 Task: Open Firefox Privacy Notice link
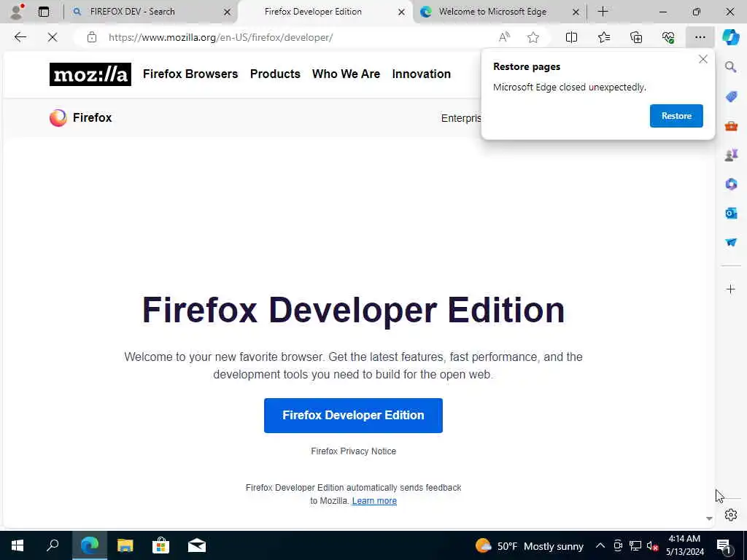click(353, 451)
